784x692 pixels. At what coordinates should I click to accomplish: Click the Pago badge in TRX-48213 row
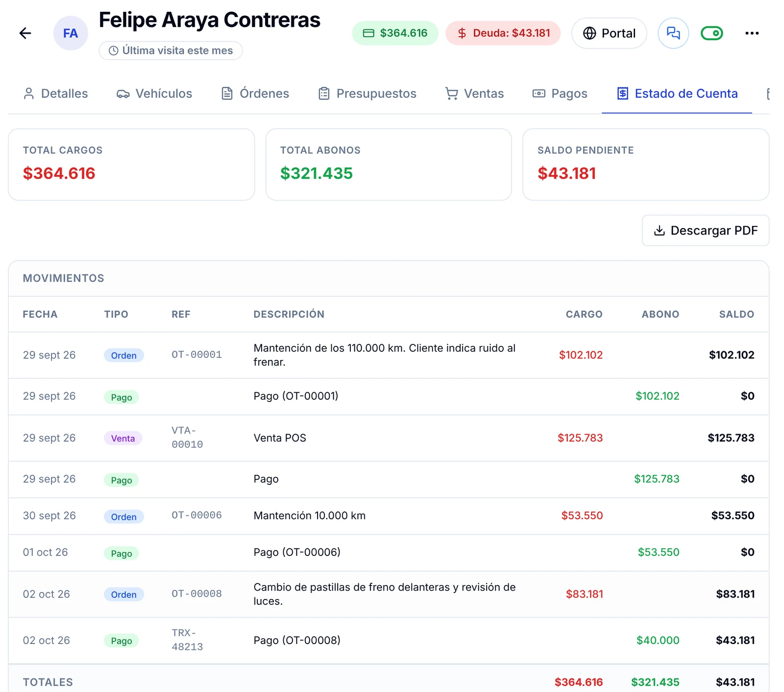tap(122, 641)
